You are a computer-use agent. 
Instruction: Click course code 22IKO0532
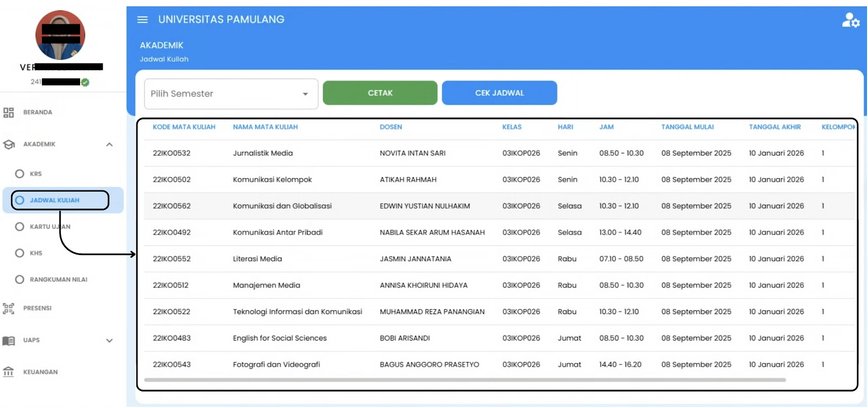[x=172, y=153]
